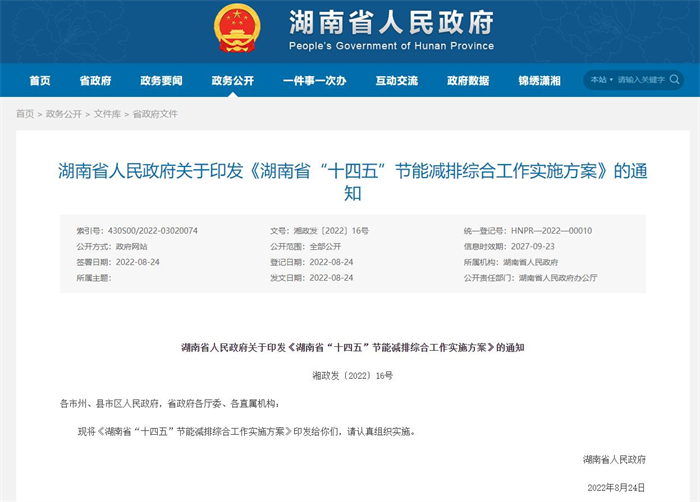
Task: Select the 所属机构 湖南省人民政府 entry
Action: [x=511, y=262]
